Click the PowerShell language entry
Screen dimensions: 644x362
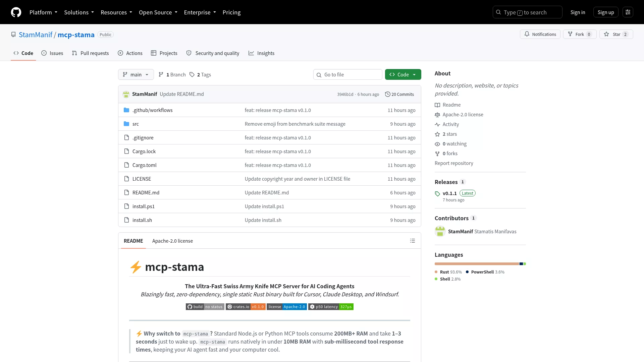485,272
